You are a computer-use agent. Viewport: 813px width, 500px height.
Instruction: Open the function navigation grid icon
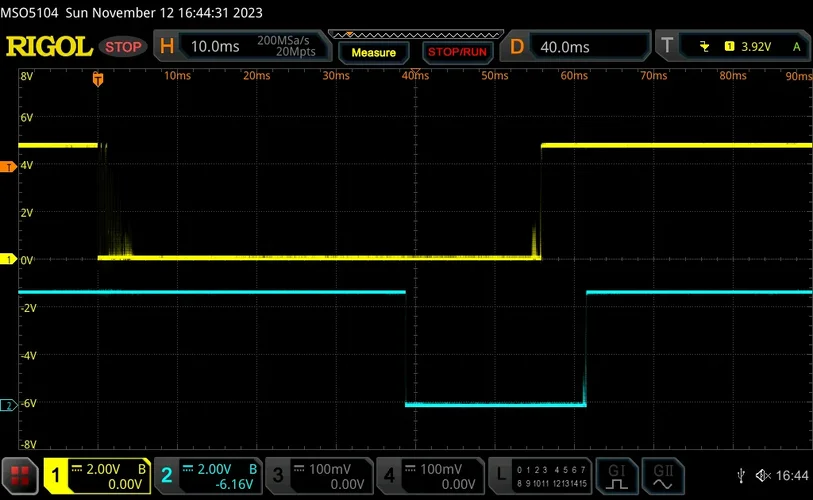point(20,475)
